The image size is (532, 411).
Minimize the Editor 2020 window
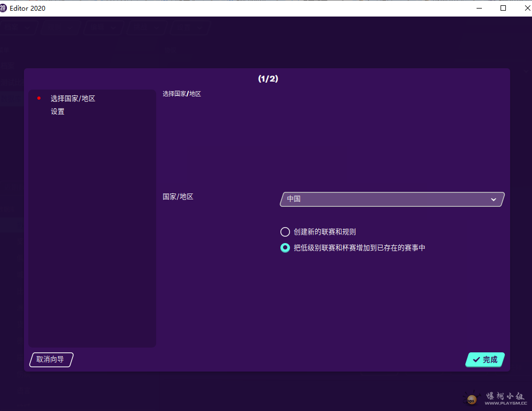(x=478, y=8)
